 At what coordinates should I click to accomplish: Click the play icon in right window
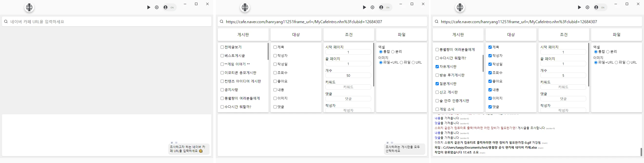point(579,8)
